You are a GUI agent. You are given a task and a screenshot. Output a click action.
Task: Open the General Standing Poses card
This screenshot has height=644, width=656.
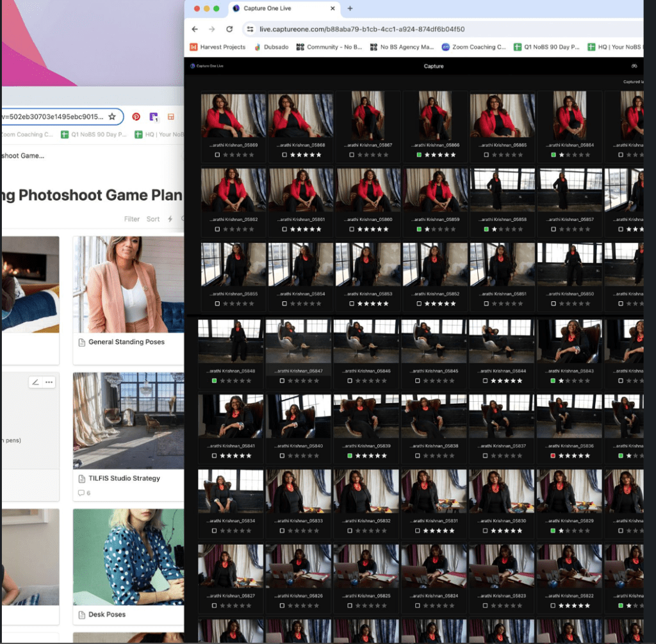pyautogui.click(x=126, y=342)
